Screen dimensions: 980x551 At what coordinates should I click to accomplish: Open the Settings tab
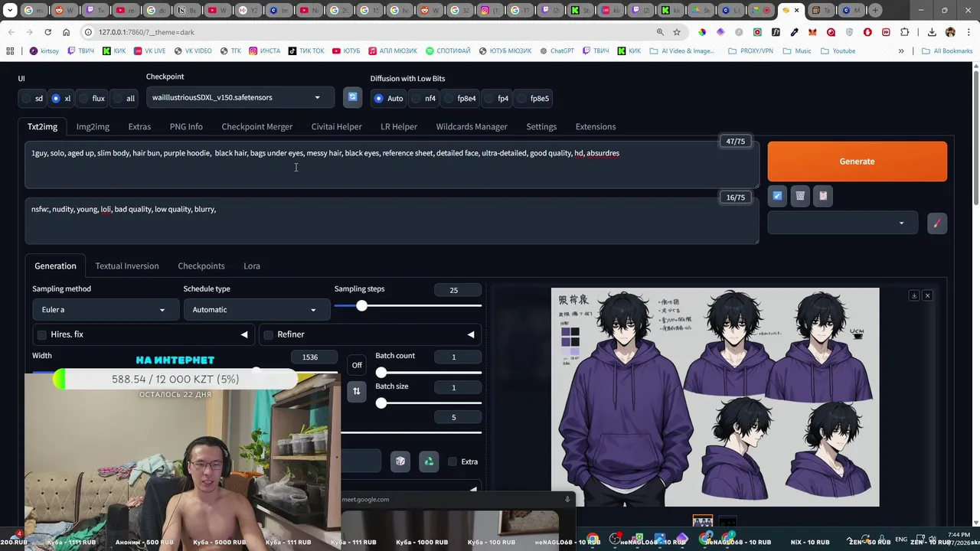(x=541, y=126)
